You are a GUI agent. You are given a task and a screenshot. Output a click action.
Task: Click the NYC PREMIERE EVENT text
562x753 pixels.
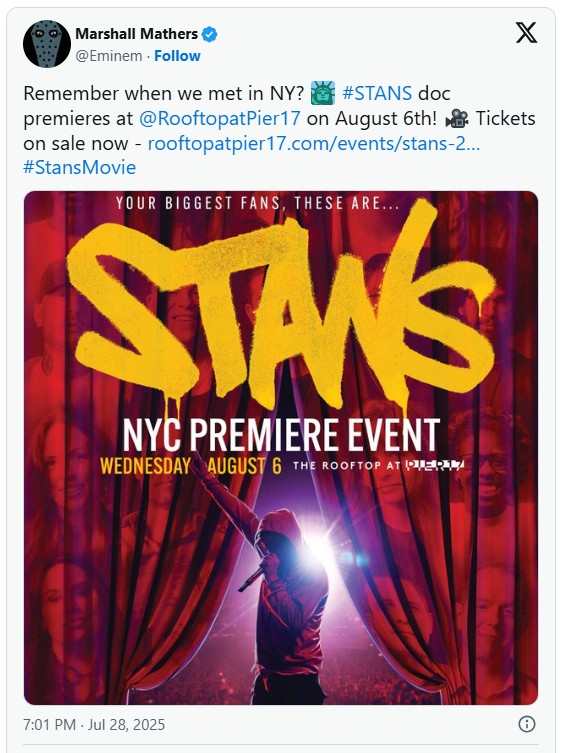coord(281,435)
